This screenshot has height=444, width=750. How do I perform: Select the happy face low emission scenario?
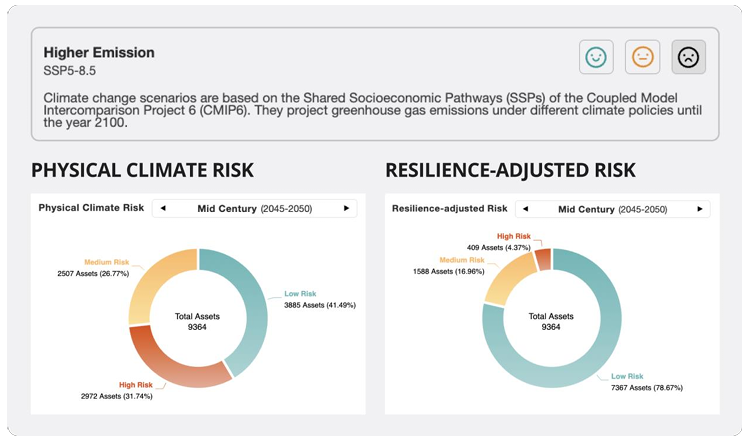[596, 57]
